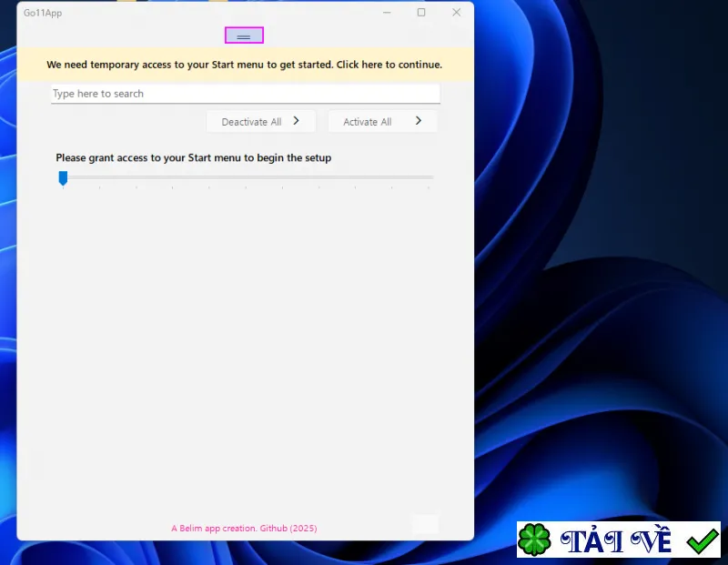
Task: Click the 'TẢI VỀ' download text
Action: click(616, 540)
